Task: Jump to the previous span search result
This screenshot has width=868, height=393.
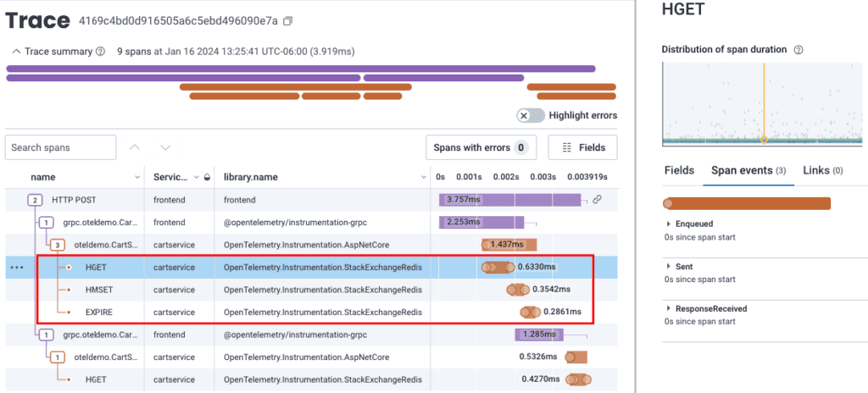Action: [135, 147]
